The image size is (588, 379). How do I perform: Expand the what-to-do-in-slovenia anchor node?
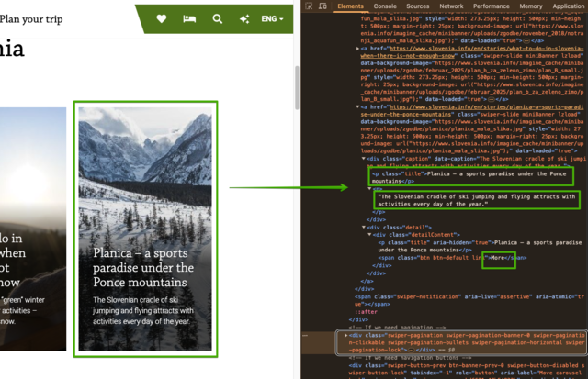click(x=358, y=48)
